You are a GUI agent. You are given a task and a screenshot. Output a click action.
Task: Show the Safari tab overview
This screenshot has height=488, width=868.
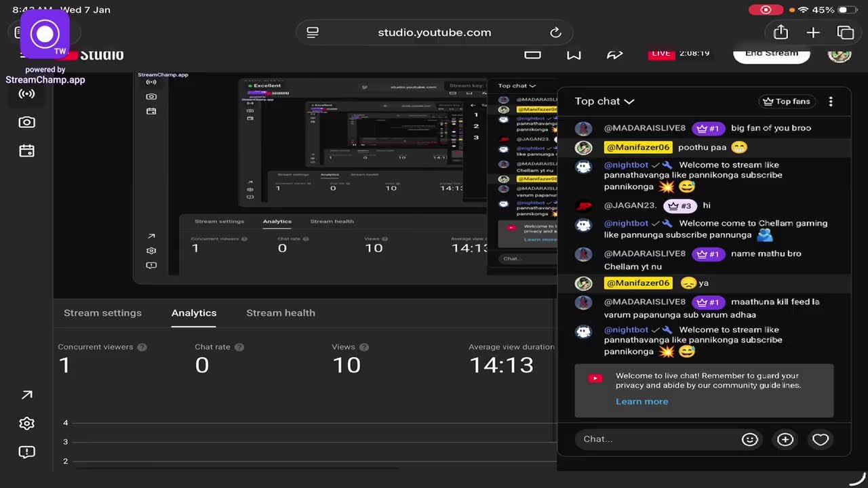point(846,32)
